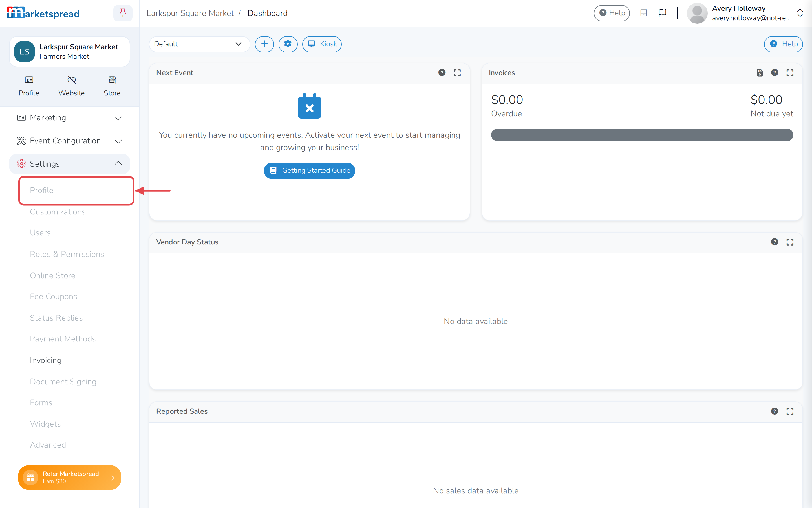Click the $0.00 Not due yet amount

click(766, 99)
